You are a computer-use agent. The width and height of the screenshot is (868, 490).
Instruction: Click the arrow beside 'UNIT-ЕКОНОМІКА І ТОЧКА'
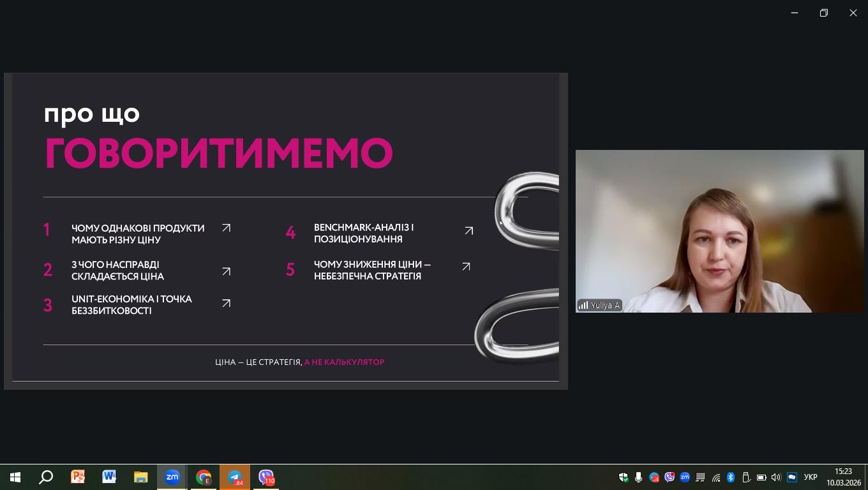coord(226,304)
